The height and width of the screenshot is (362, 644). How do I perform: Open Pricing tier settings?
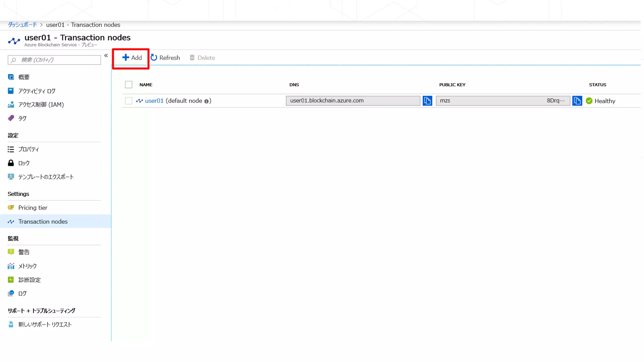tap(33, 208)
